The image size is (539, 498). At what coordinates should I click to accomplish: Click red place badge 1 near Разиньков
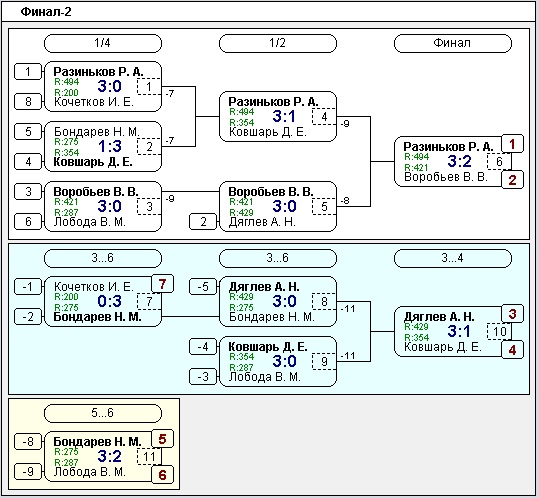coord(512,144)
